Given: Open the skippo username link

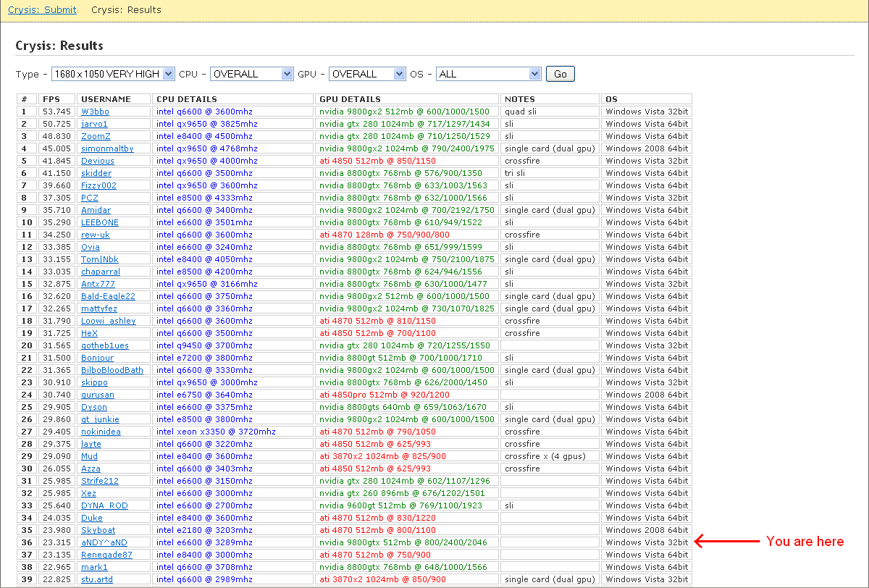Looking at the screenshot, I should pos(94,382).
